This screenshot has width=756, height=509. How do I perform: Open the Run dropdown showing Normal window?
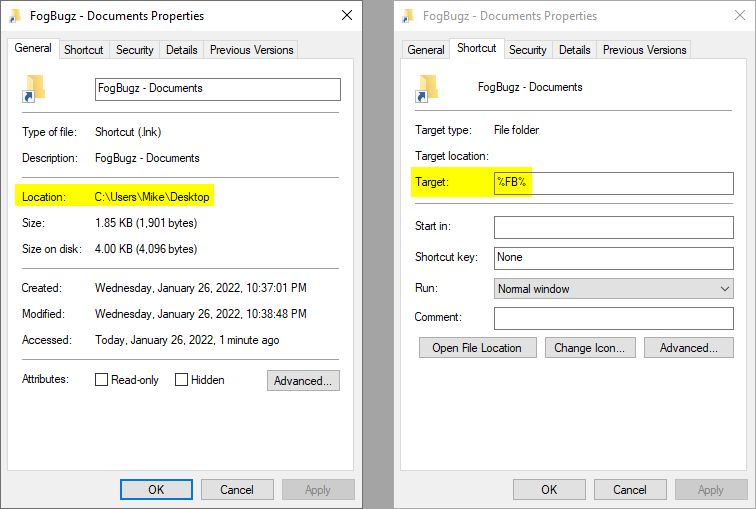point(614,289)
